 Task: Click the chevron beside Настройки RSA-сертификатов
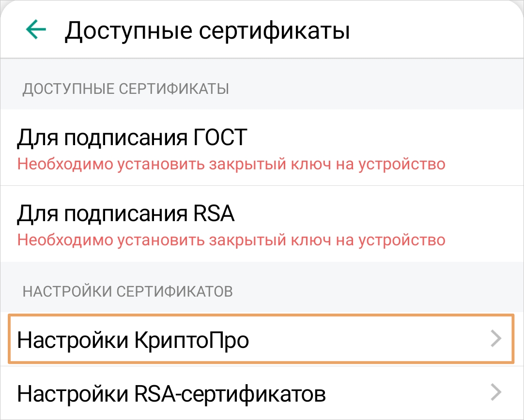pos(496,392)
